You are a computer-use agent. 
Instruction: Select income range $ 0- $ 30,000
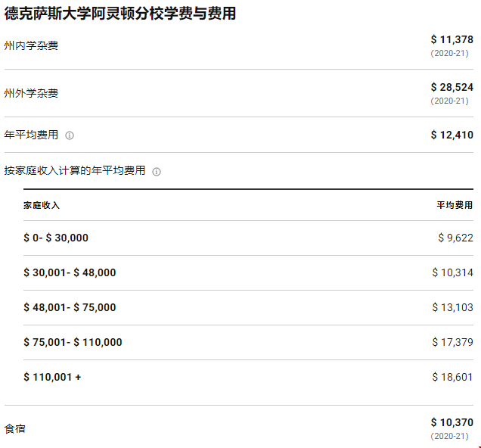(56, 238)
